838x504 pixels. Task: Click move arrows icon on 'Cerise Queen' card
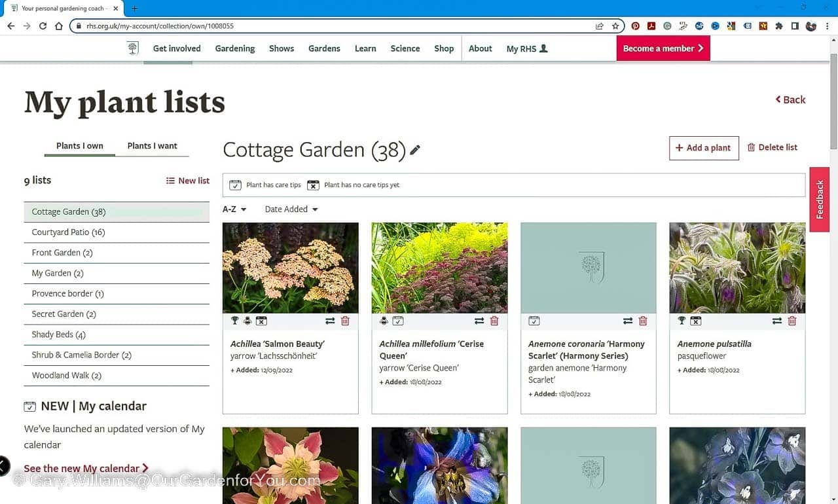pyautogui.click(x=479, y=321)
